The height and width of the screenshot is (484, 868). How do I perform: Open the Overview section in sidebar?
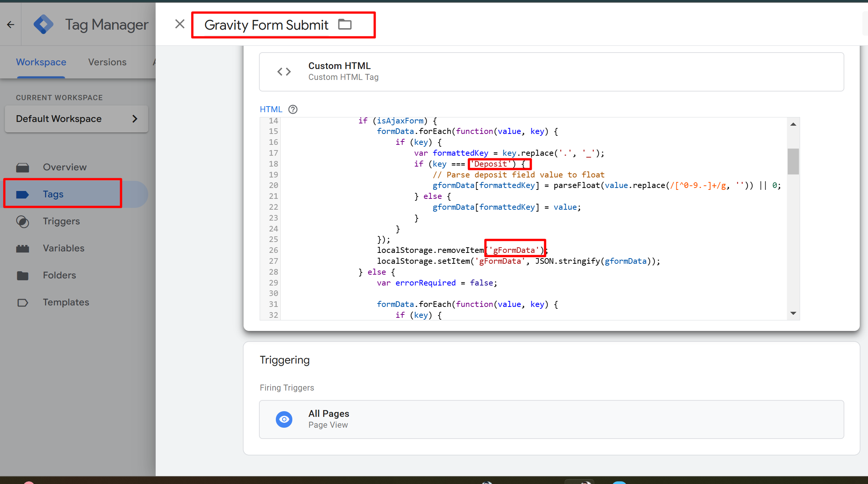[65, 167]
